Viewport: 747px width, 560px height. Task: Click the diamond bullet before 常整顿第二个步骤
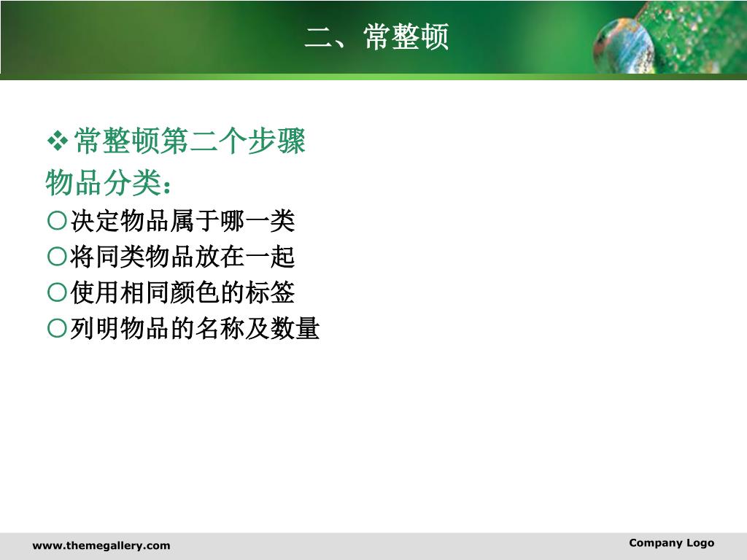click(x=57, y=141)
